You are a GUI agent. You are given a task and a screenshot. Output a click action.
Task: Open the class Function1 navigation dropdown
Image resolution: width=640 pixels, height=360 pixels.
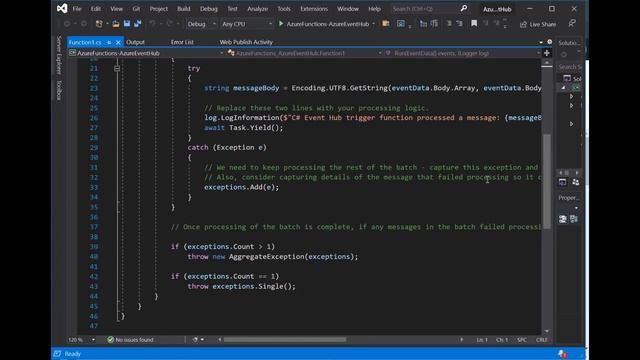tap(305, 53)
